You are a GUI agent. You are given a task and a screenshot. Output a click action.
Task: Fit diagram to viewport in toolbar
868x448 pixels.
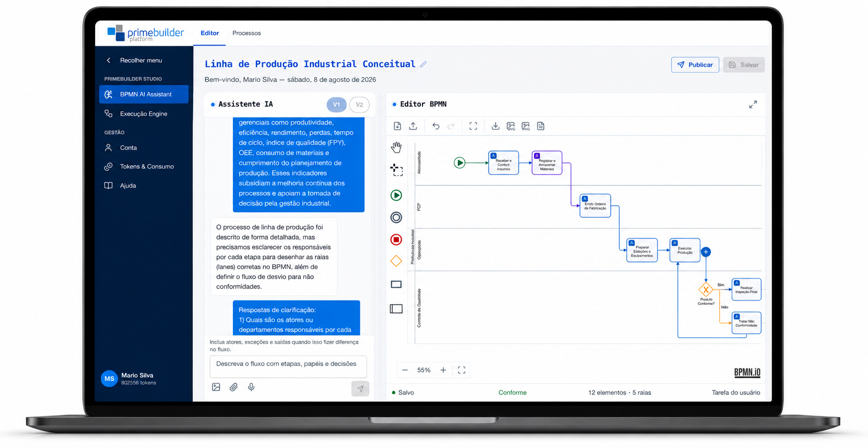(473, 126)
